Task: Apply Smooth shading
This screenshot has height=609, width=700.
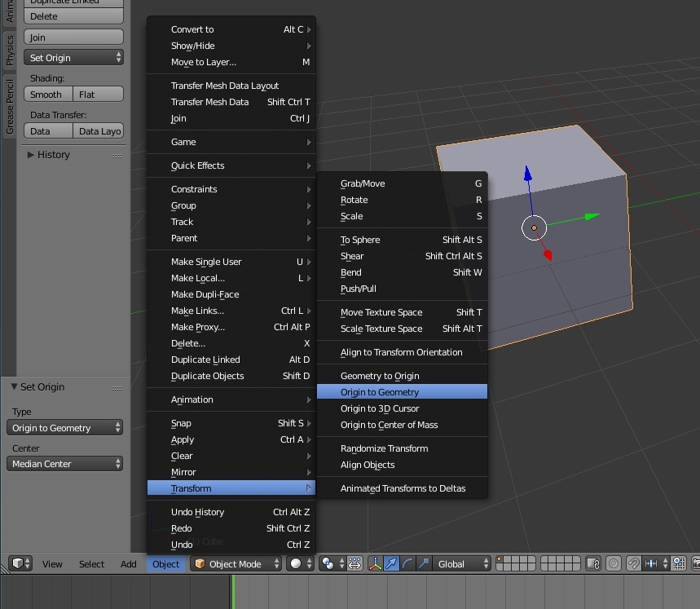Action: pos(48,95)
